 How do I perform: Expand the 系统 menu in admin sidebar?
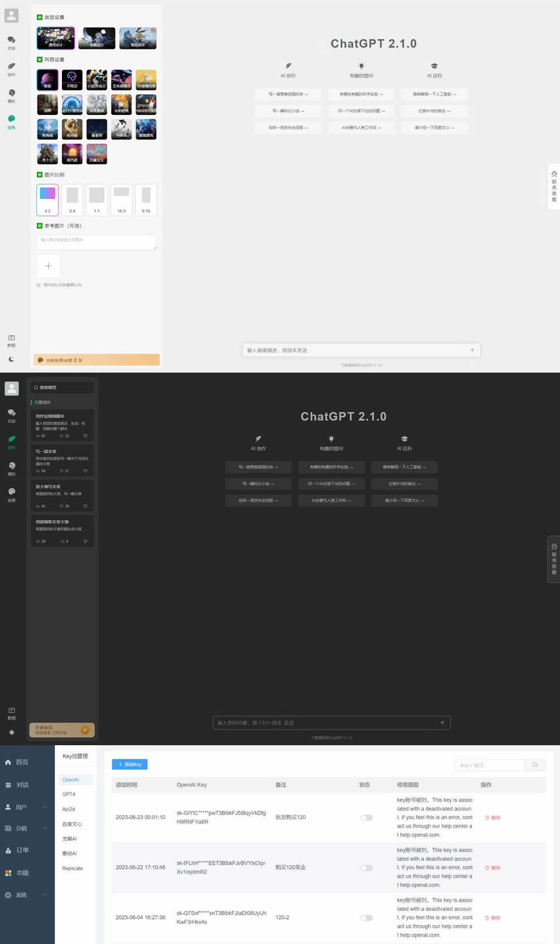click(x=27, y=895)
